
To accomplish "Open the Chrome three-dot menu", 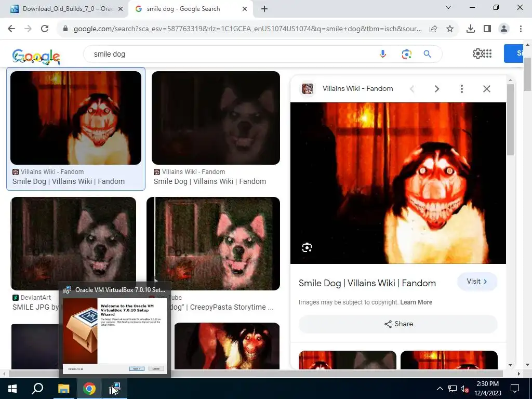I will pyautogui.click(x=521, y=29).
